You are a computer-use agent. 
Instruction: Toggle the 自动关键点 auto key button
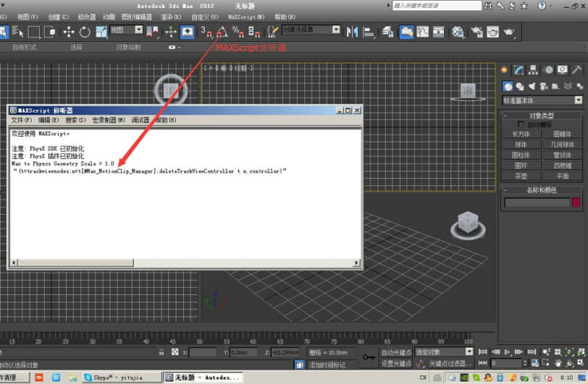point(396,352)
